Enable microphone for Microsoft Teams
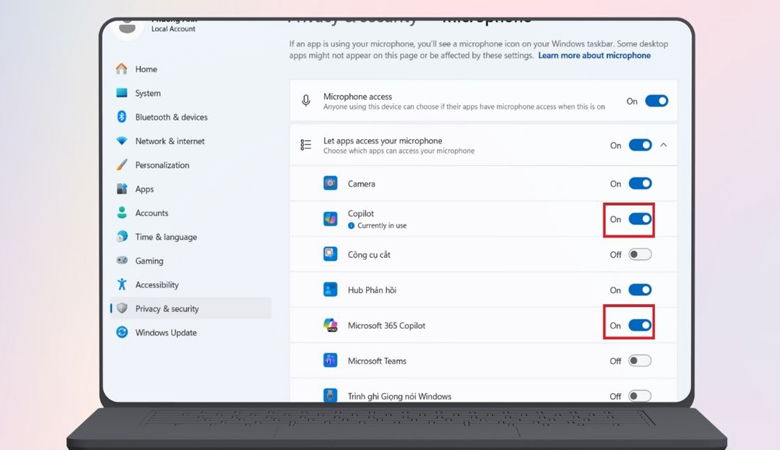Screen dimensions: 780x450 click(x=640, y=360)
